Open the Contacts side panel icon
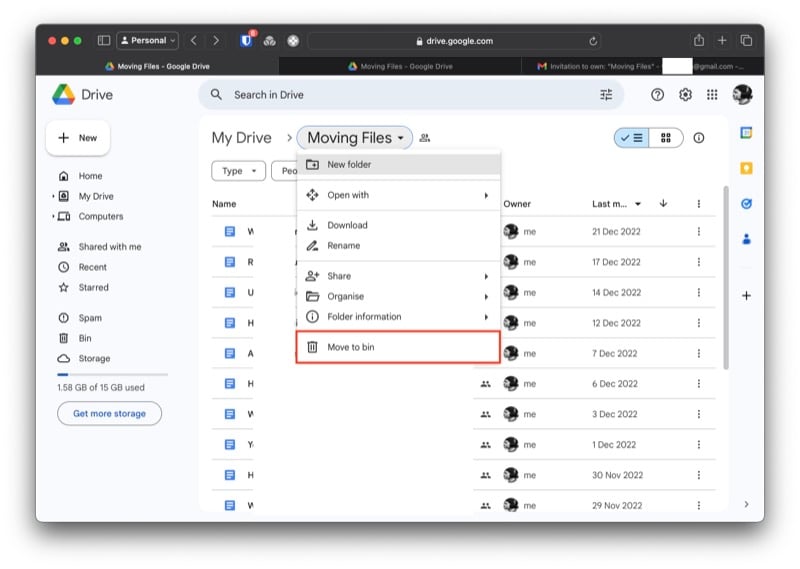Viewport: 800px width, 569px height. (x=746, y=239)
